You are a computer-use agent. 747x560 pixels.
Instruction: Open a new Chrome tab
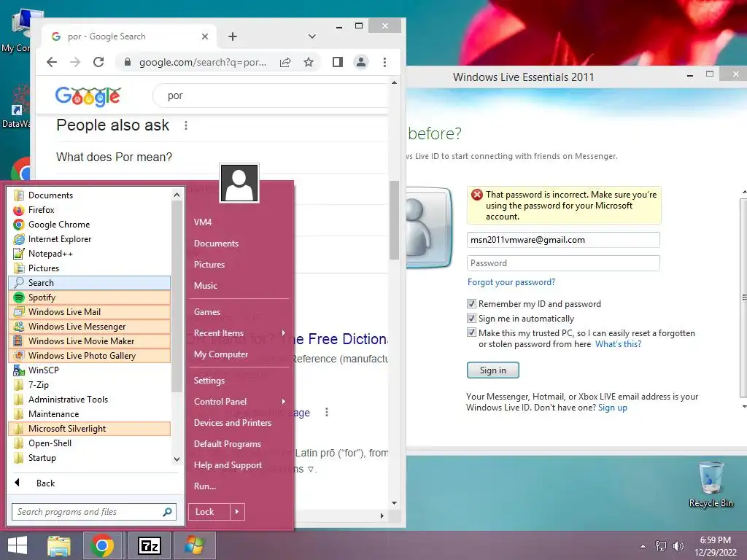tap(233, 36)
